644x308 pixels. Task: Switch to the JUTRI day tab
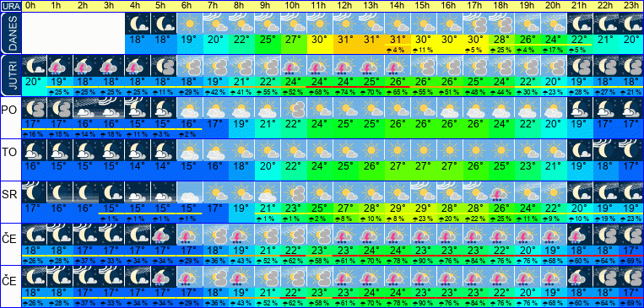click(x=10, y=75)
